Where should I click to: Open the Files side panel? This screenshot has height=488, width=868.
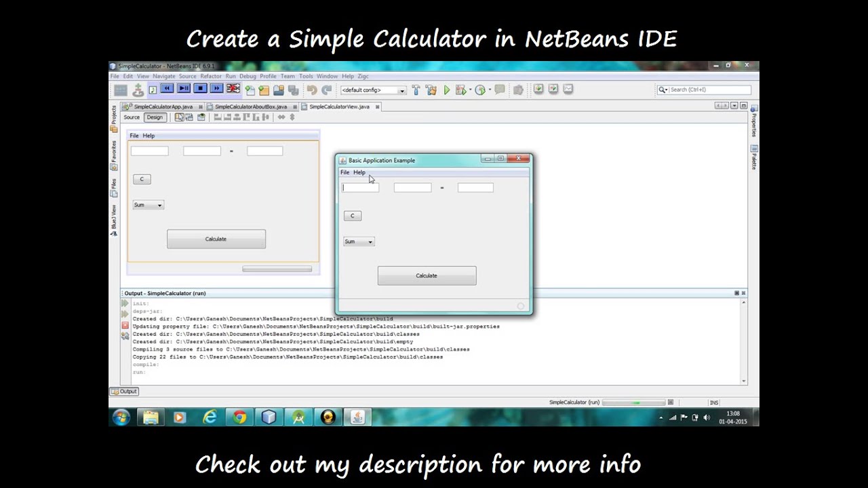coord(113,188)
